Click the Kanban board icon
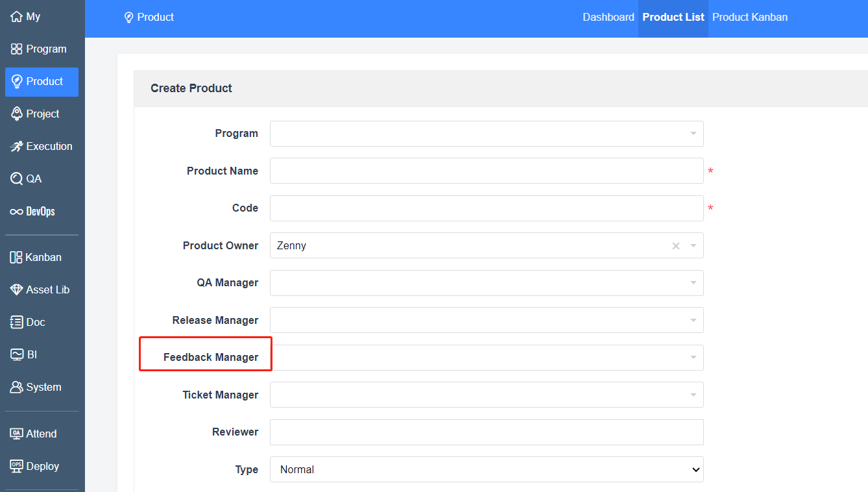 point(17,258)
